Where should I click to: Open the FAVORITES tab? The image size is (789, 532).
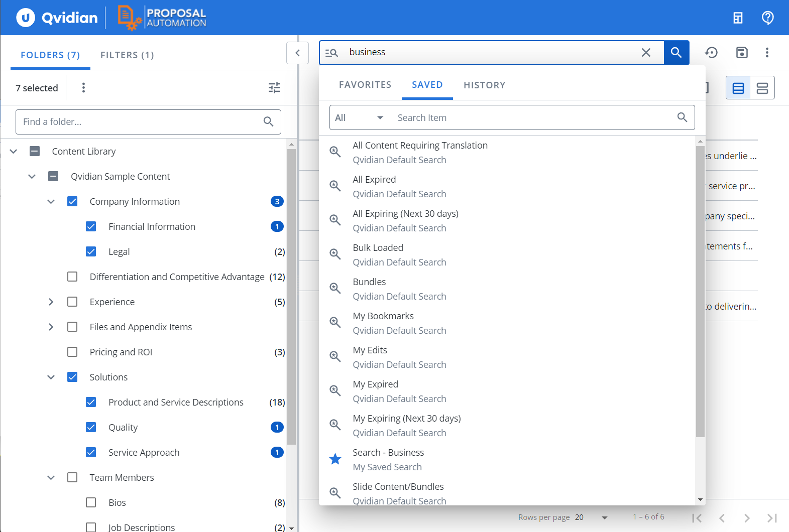(365, 85)
